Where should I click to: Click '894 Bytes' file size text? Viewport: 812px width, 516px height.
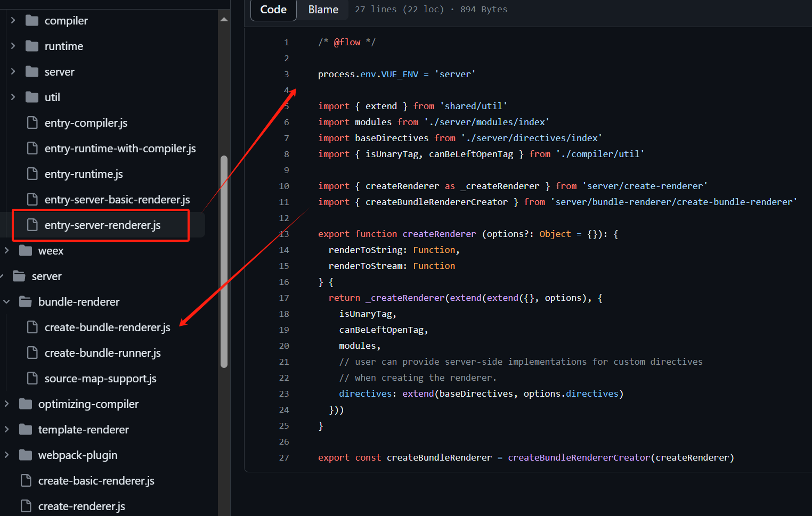point(484,10)
